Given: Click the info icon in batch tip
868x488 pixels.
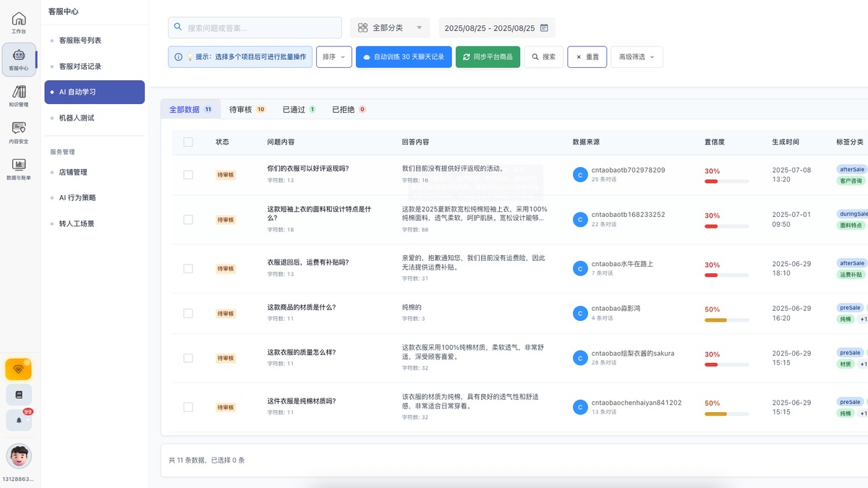Looking at the screenshot, I should click(179, 56).
